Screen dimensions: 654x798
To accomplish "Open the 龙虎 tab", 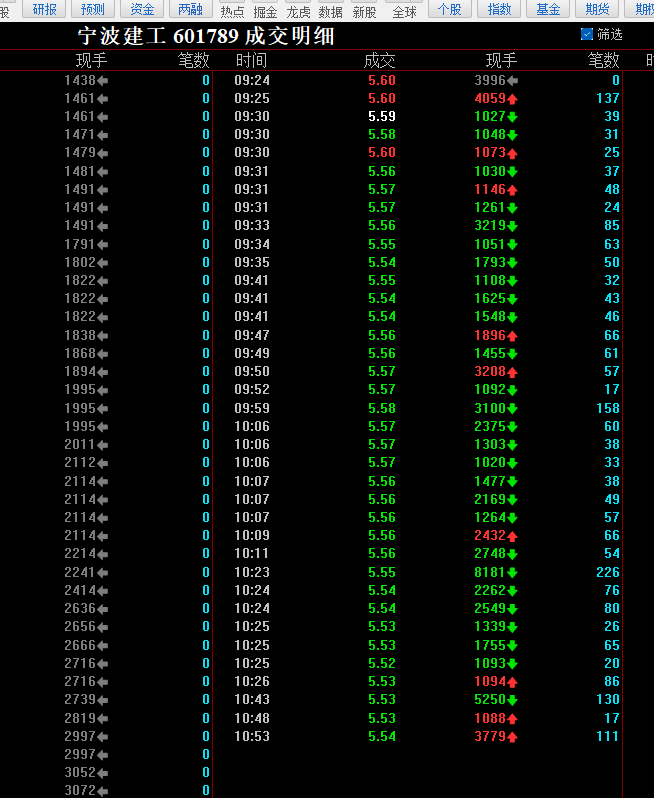I will pyautogui.click(x=298, y=12).
